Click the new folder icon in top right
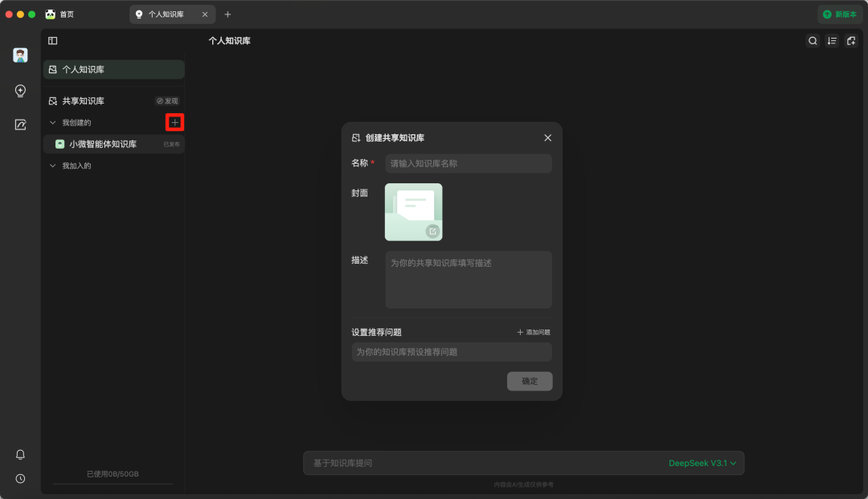Viewport: 868px width, 499px height. (x=851, y=41)
